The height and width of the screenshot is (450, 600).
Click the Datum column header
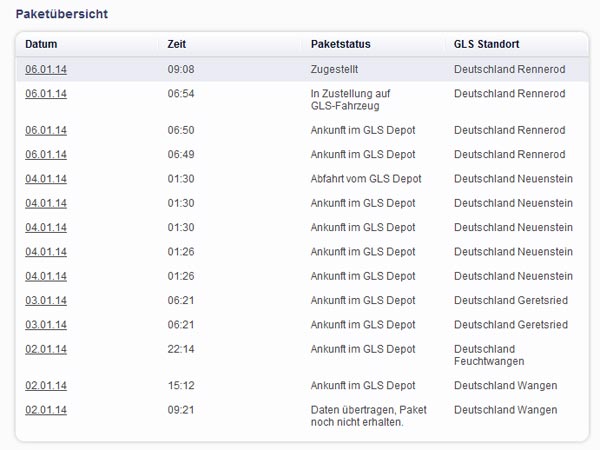(41, 44)
